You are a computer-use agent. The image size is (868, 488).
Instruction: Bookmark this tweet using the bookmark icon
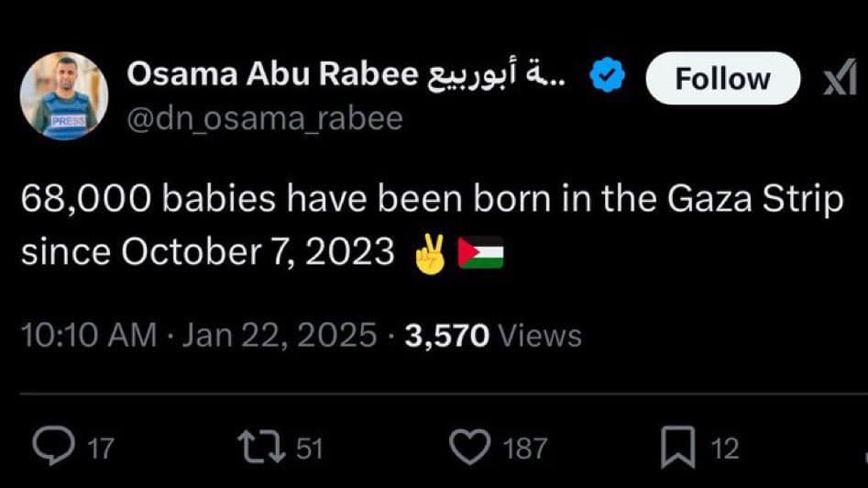click(x=677, y=447)
